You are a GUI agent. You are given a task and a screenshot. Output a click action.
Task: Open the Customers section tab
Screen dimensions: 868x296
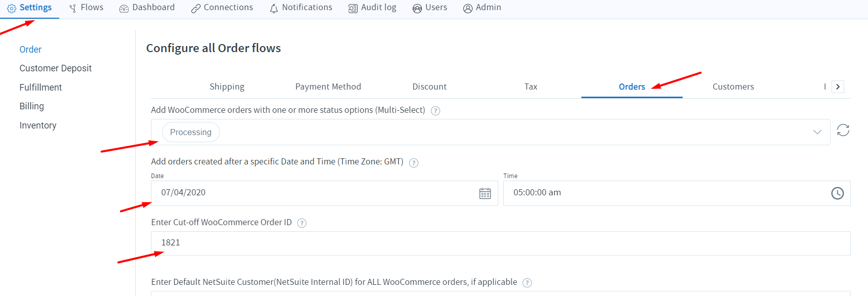[x=733, y=87]
